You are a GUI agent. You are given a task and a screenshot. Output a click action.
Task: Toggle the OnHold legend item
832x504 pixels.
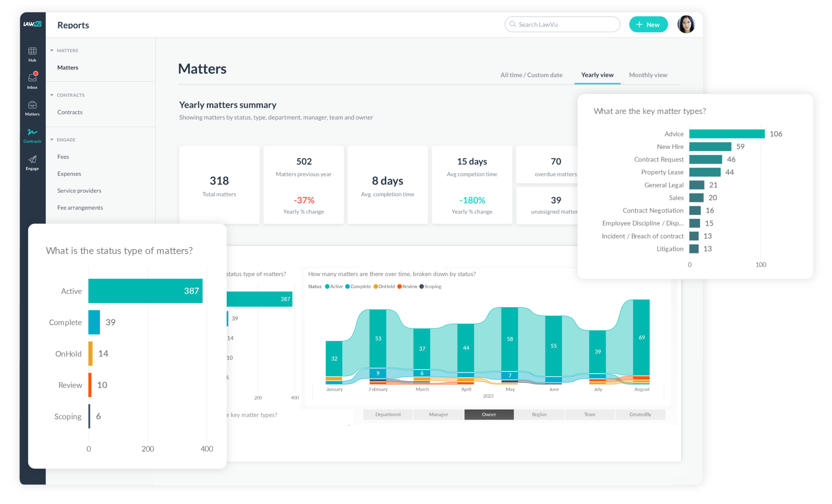click(x=384, y=286)
